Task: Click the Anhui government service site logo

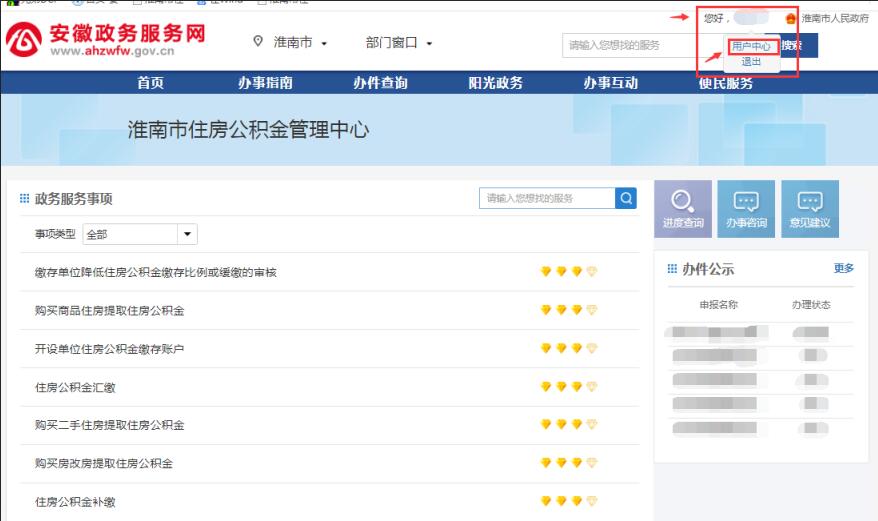Action: click(106, 40)
